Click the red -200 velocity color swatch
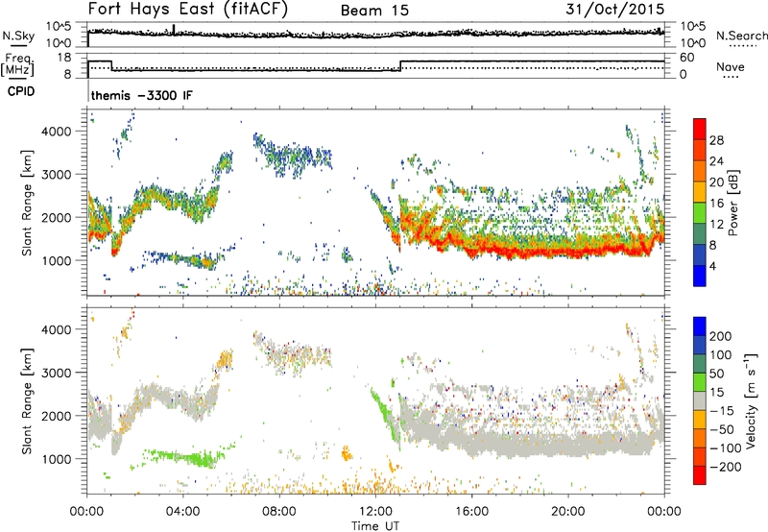Screen dimensions: 768x532 [700, 475]
